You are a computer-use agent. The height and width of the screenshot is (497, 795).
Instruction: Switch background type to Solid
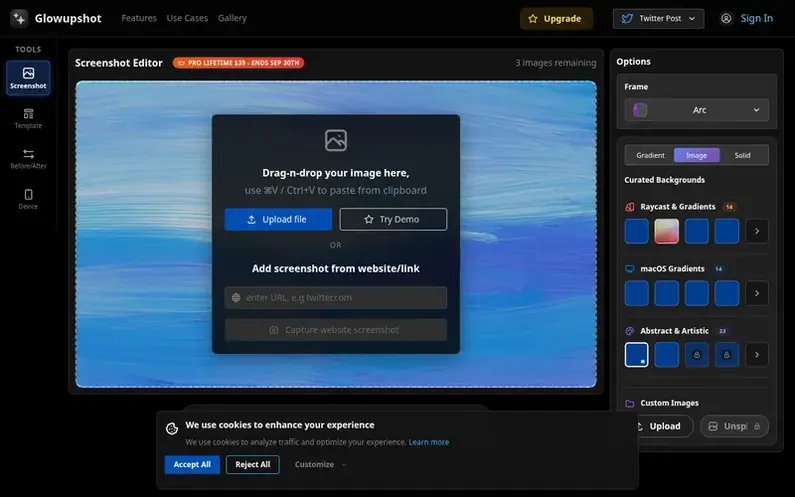[742, 155]
